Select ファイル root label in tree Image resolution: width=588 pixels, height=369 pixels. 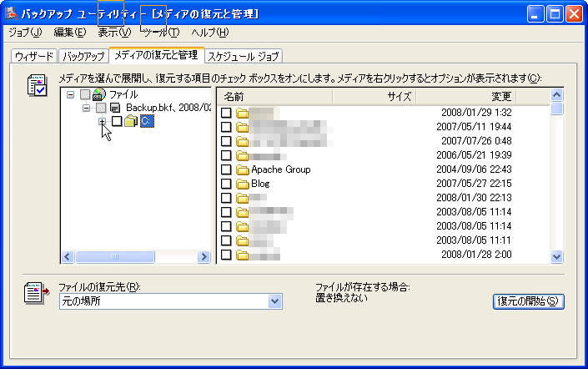[x=123, y=94]
